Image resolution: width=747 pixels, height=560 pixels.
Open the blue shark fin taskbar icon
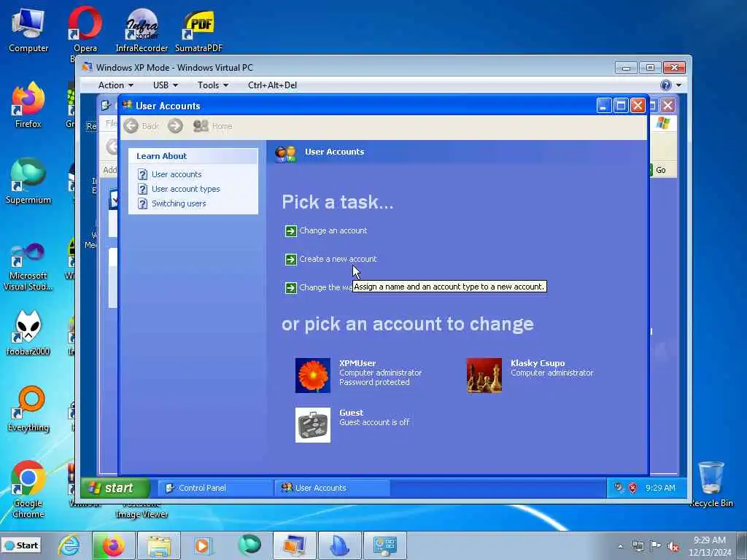[x=340, y=545]
